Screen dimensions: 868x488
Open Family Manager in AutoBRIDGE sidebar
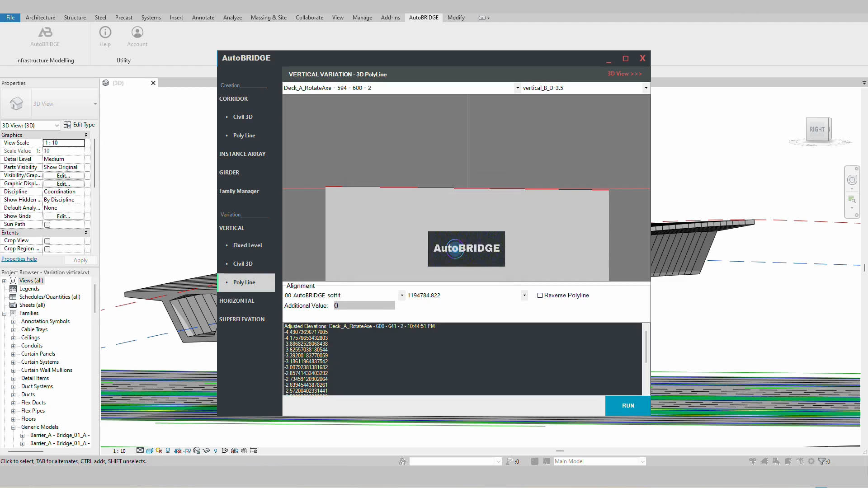click(239, 191)
